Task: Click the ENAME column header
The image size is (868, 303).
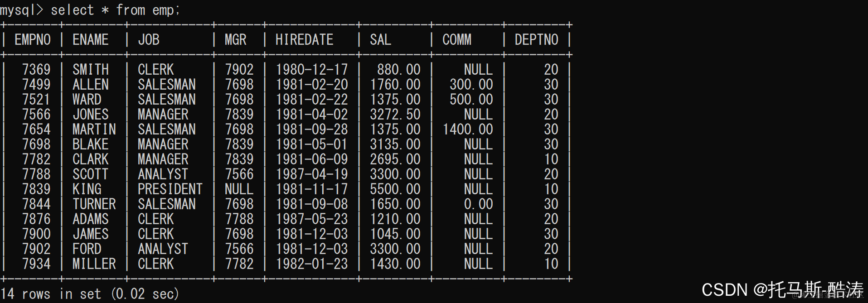Action: click(91, 40)
